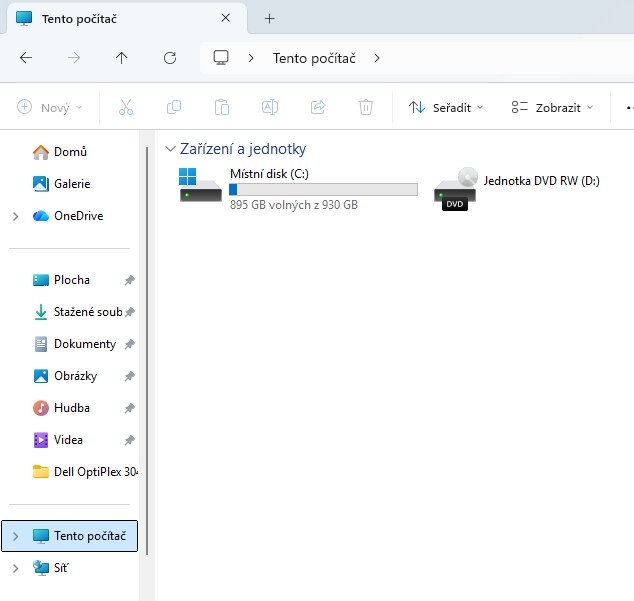Expand the OneDrive tree node
The width and height of the screenshot is (634, 601).
(15, 216)
